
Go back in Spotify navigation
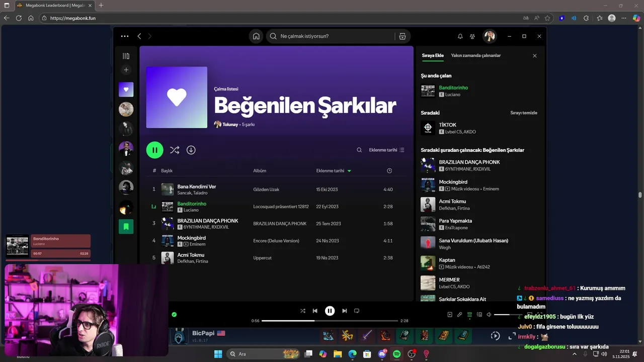[139, 36]
